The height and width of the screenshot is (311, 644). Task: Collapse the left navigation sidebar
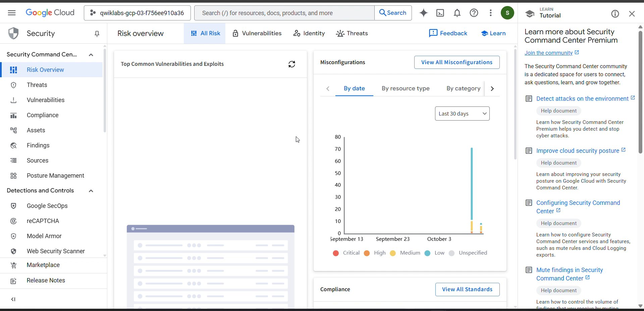(13, 299)
